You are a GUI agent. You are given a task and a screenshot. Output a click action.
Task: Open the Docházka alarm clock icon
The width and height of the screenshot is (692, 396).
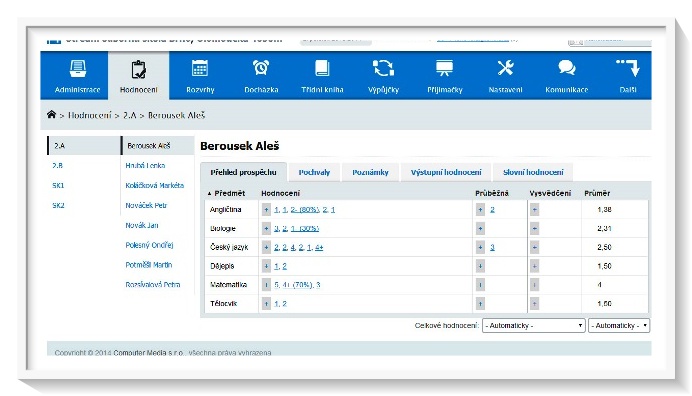click(x=261, y=68)
